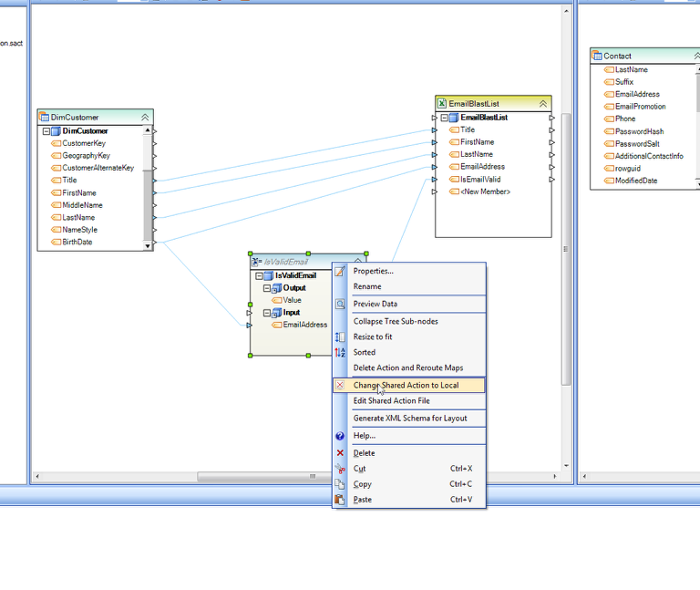Image resolution: width=700 pixels, height=590 pixels.
Task: Click the table icon on DimCustomer header
Action: 44,117
